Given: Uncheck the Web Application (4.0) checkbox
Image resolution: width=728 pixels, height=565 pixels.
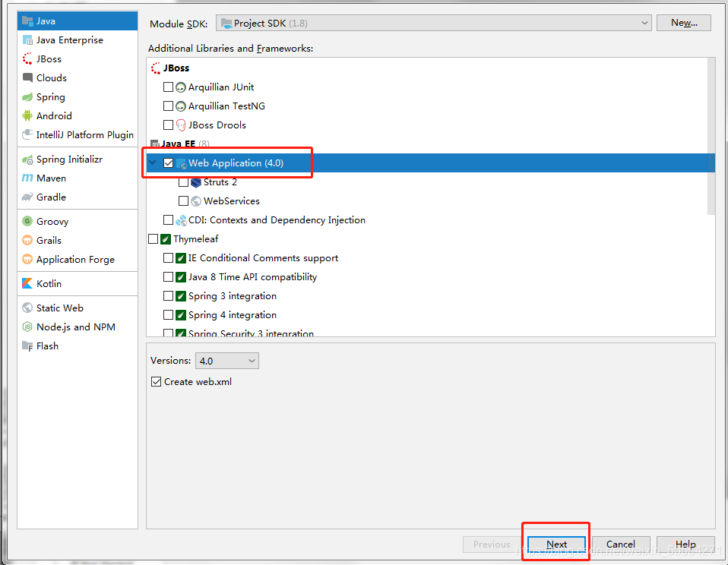Looking at the screenshot, I should (x=168, y=163).
